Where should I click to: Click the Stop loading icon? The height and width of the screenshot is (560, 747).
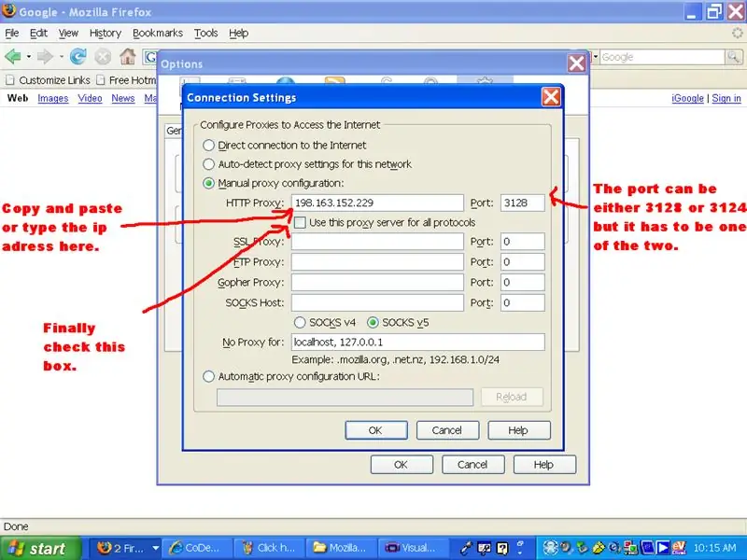pos(103,57)
